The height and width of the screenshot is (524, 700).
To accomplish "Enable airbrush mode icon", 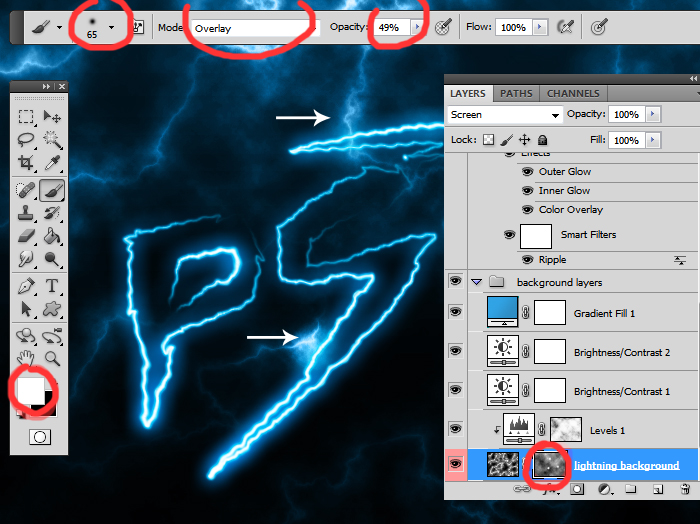I will tap(566, 27).
